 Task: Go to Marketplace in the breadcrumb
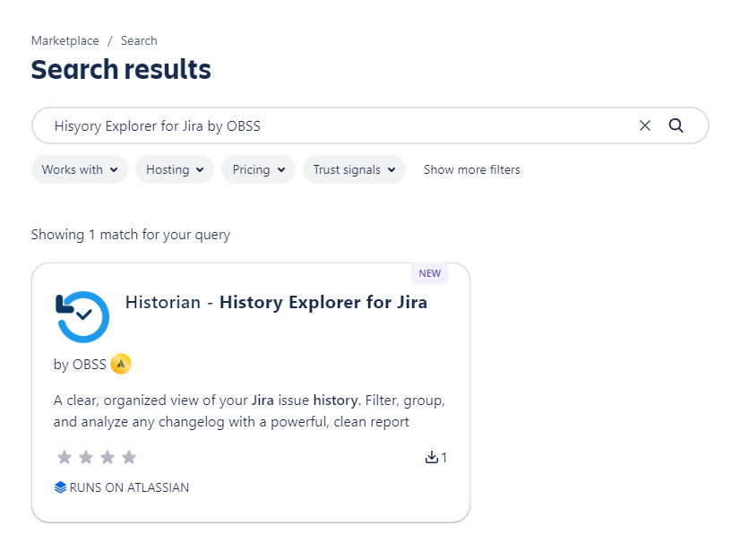click(65, 40)
